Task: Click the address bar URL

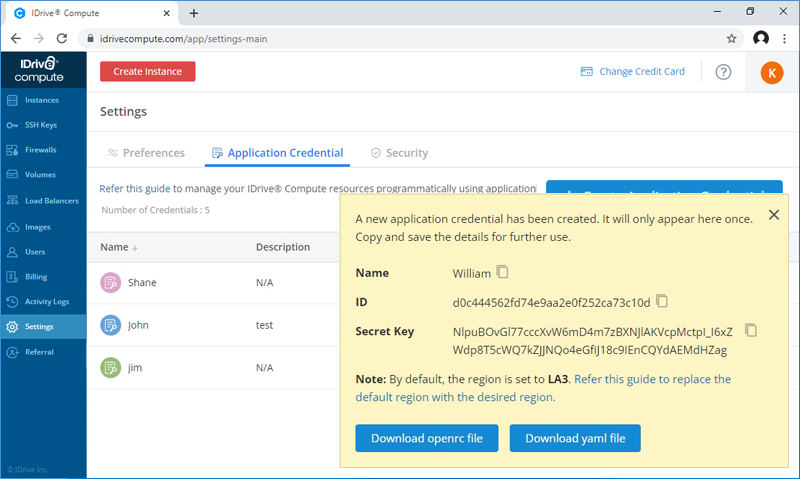Action: click(x=184, y=39)
